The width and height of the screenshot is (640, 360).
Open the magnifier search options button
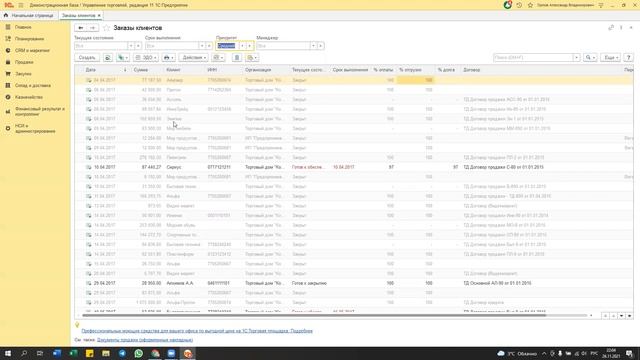click(590, 58)
